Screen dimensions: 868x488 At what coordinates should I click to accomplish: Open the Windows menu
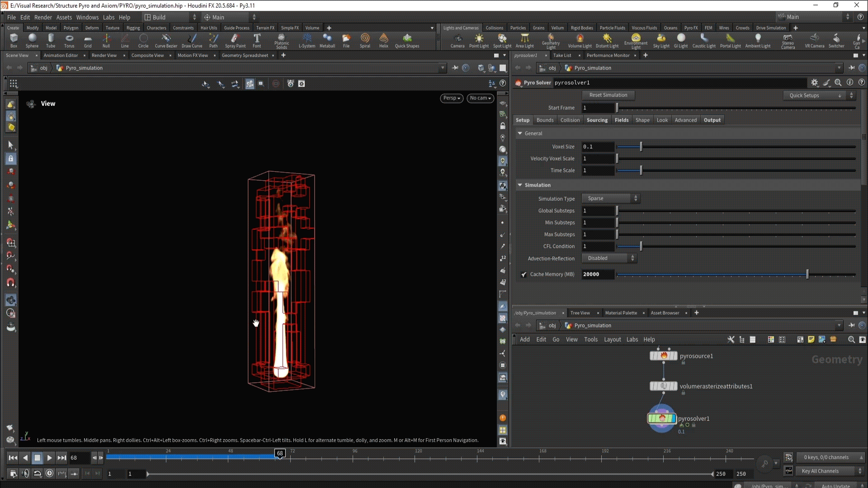(x=87, y=17)
